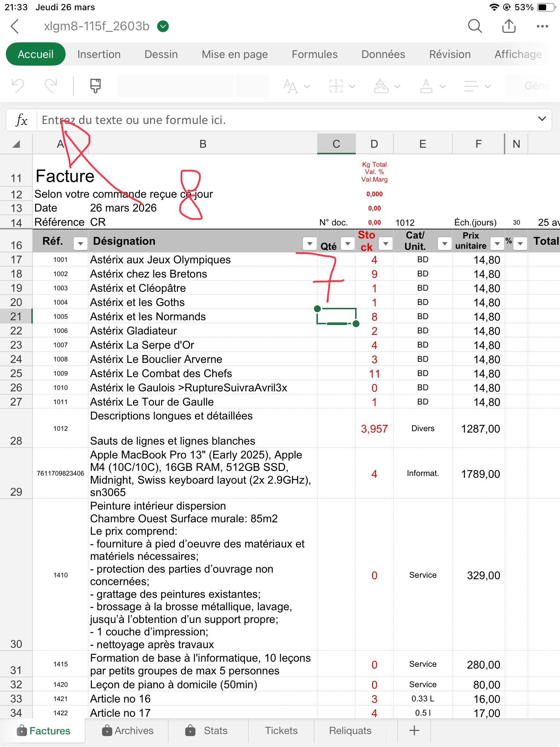This screenshot has width=560, height=747.
Task: Open the Désignation column filter dropdown
Action: (310, 243)
